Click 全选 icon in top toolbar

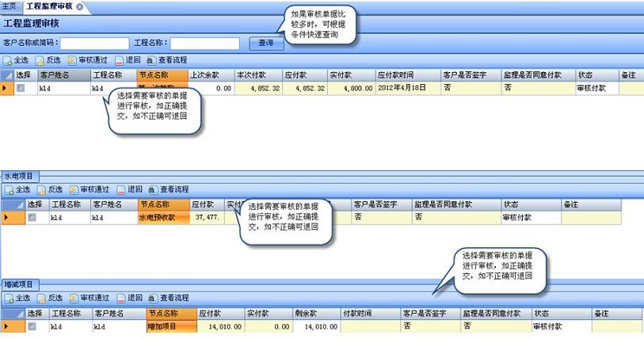(x=8, y=59)
